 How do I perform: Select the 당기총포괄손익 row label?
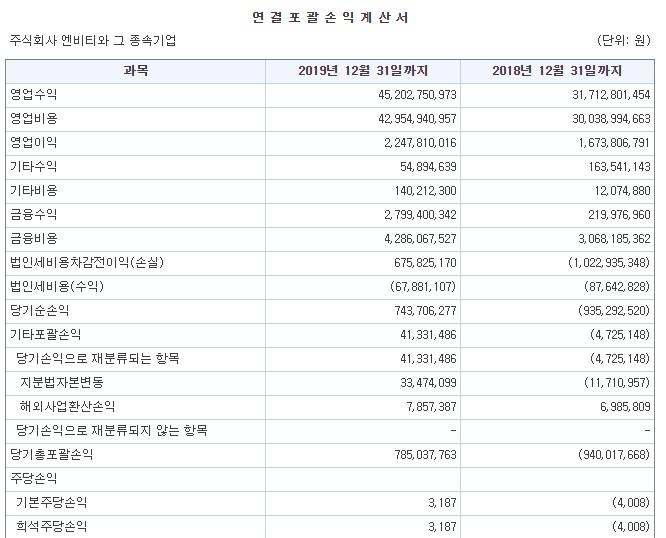click(x=51, y=454)
